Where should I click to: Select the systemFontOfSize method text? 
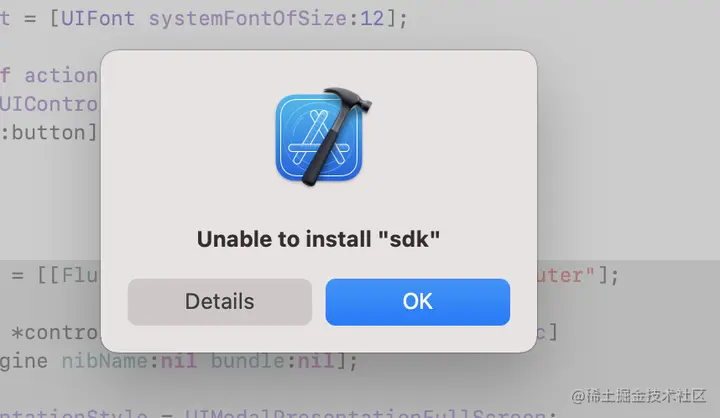coord(248,19)
